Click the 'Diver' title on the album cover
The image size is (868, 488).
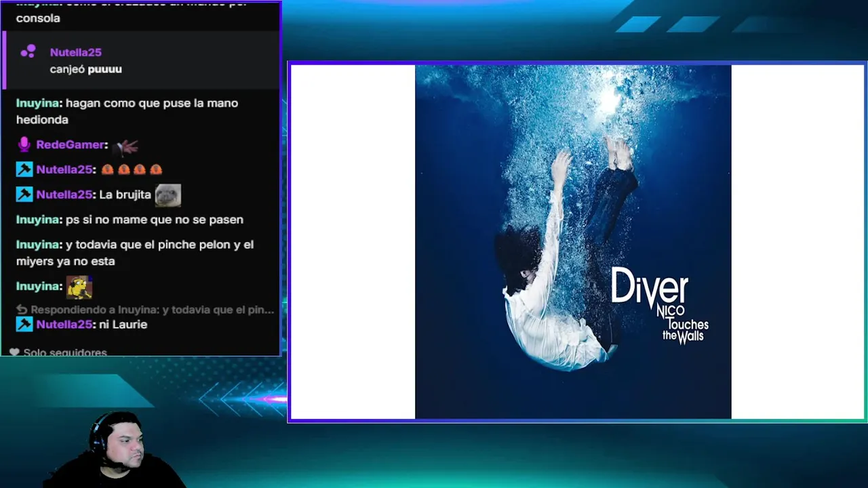pos(650,286)
